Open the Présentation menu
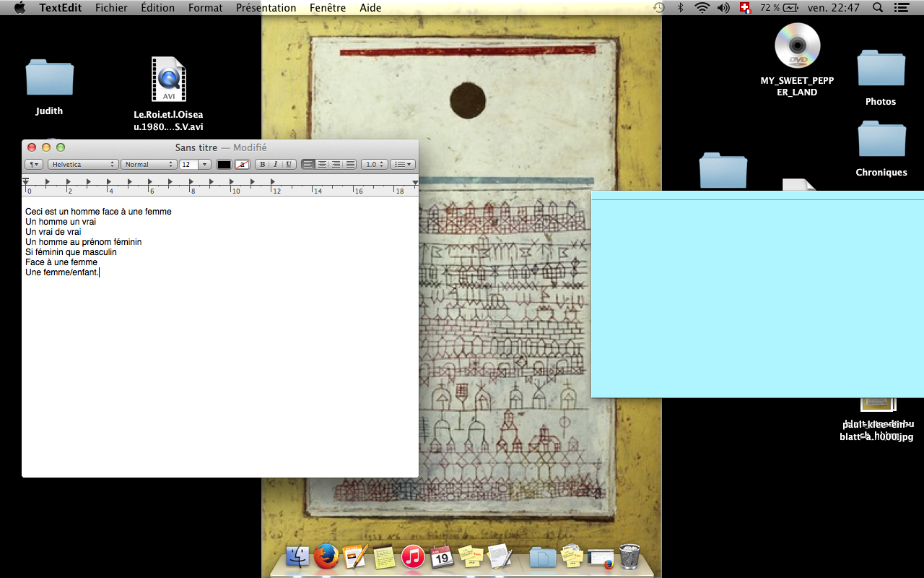The image size is (924, 578). pos(266,8)
